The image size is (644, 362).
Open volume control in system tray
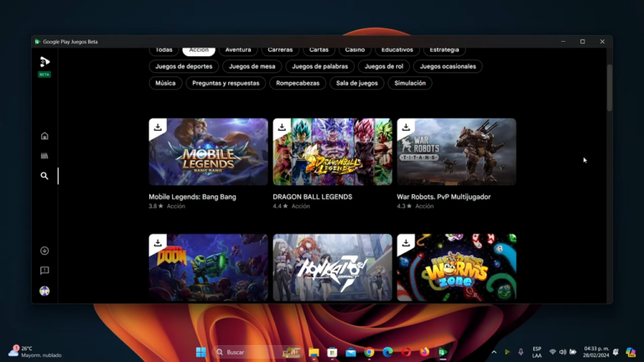[x=563, y=352]
